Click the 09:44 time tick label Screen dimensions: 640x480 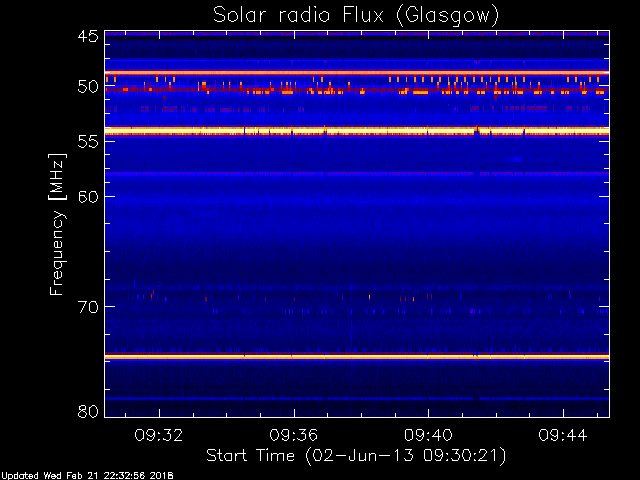(x=563, y=435)
